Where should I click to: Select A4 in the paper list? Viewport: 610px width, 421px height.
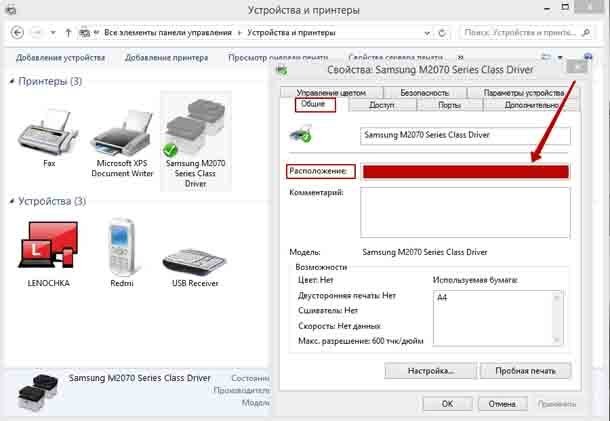coord(442,298)
